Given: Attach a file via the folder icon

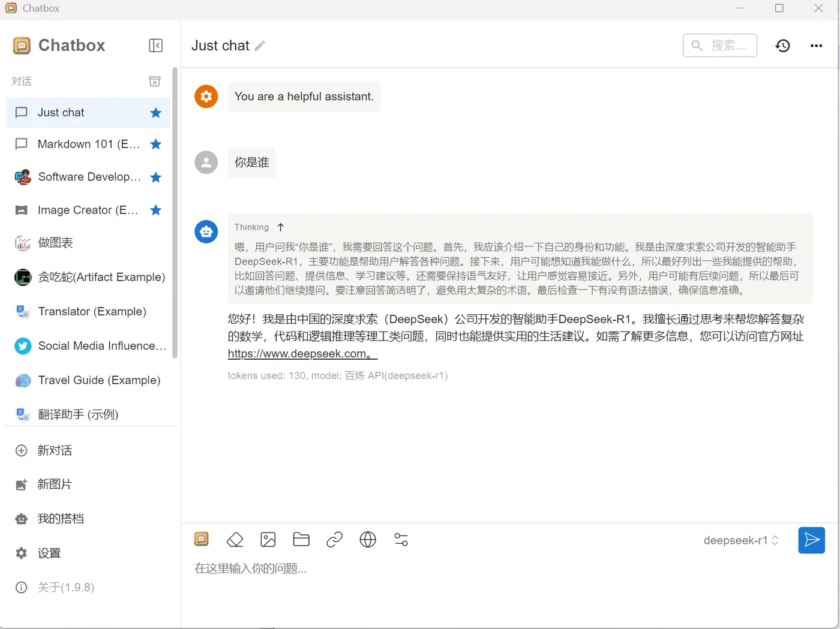Looking at the screenshot, I should click(x=301, y=540).
